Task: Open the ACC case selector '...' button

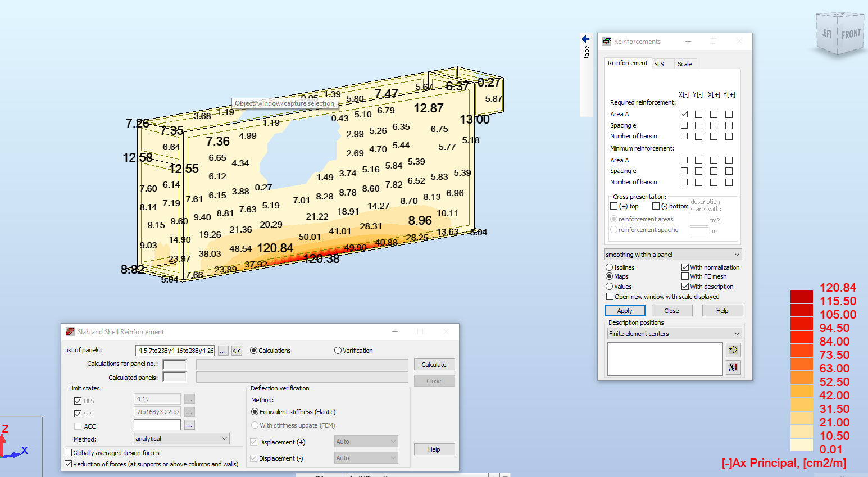Action: pyautogui.click(x=189, y=425)
